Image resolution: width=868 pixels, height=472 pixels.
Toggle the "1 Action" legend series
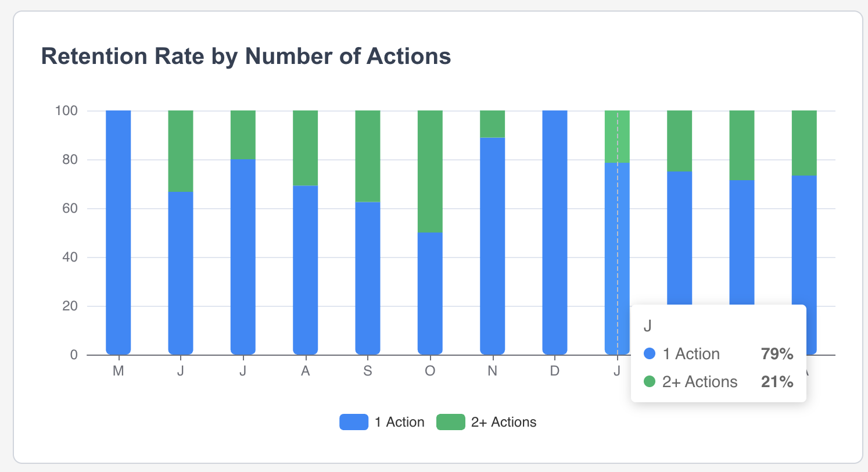tap(399, 422)
